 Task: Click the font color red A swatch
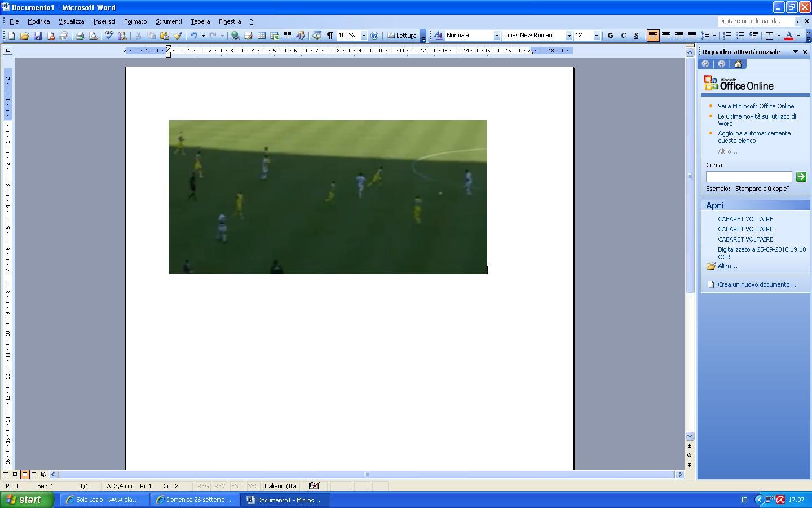(789, 36)
